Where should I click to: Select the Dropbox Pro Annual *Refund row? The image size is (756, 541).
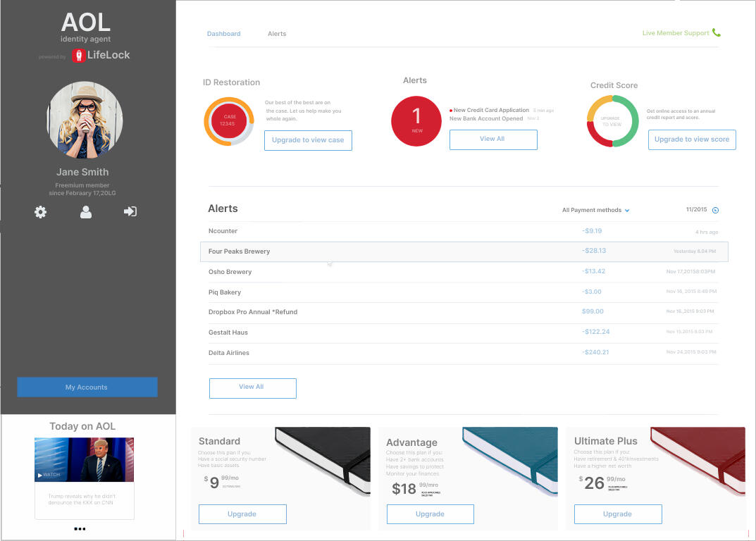(x=464, y=313)
